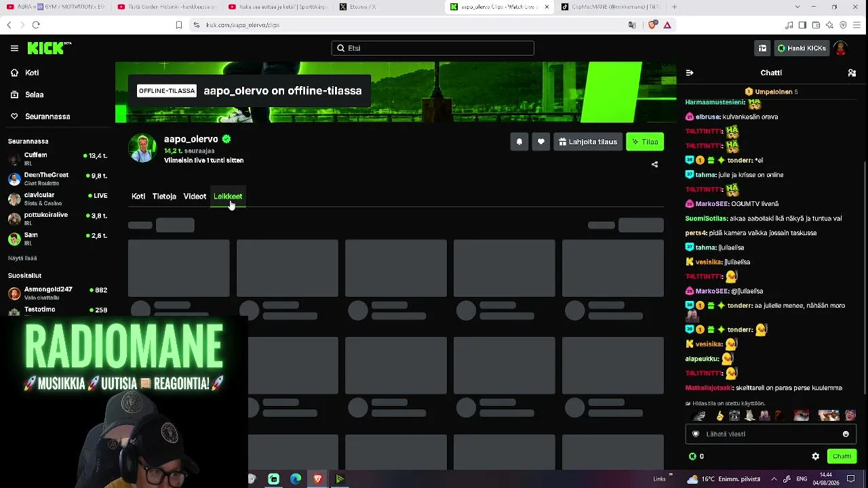Switch to the Tietoja tab
This screenshot has width=868, height=488.
(164, 196)
